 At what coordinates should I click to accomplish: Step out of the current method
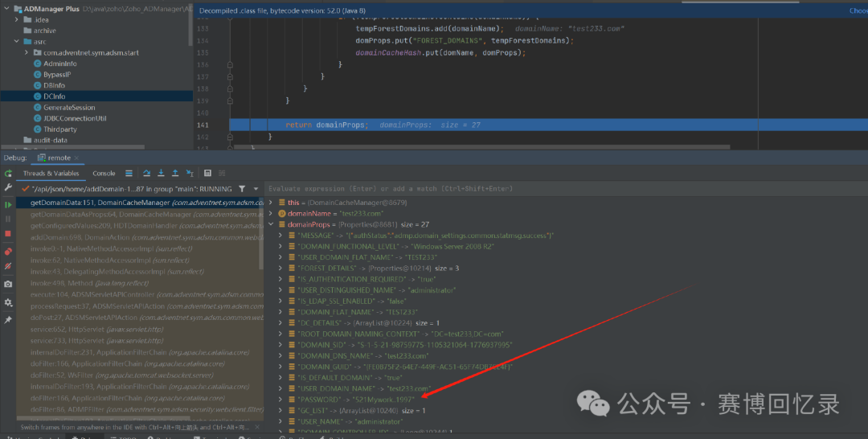[x=175, y=174]
